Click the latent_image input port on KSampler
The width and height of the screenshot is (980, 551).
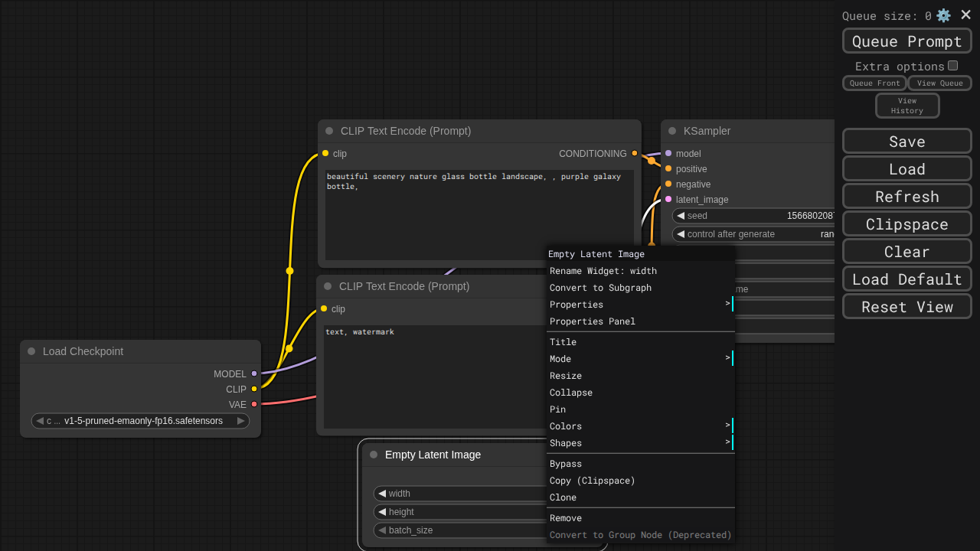click(668, 199)
